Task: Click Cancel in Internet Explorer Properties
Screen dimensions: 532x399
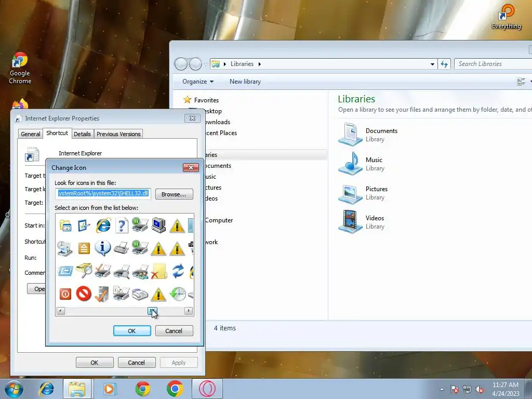Action: 137,362
